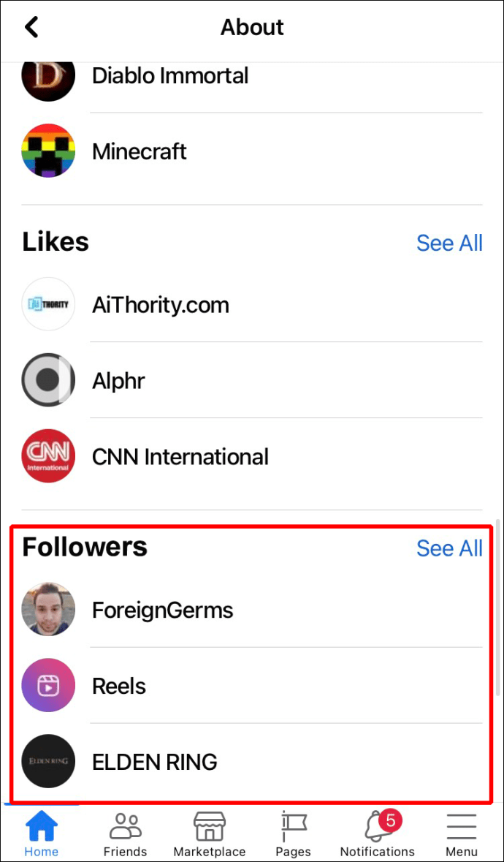The height and width of the screenshot is (862, 504).
Task: Select See All next to Likes
Action: pyautogui.click(x=450, y=243)
